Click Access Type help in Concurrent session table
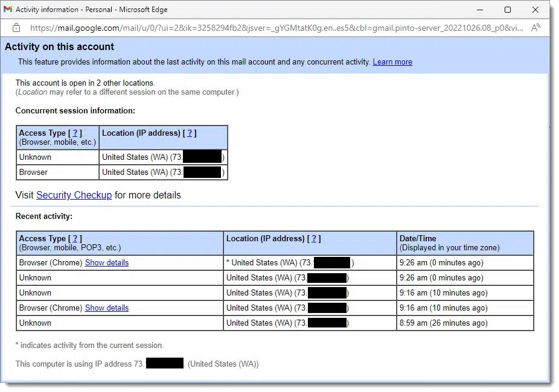The height and width of the screenshot is (392, 559). tap(75, 133)
